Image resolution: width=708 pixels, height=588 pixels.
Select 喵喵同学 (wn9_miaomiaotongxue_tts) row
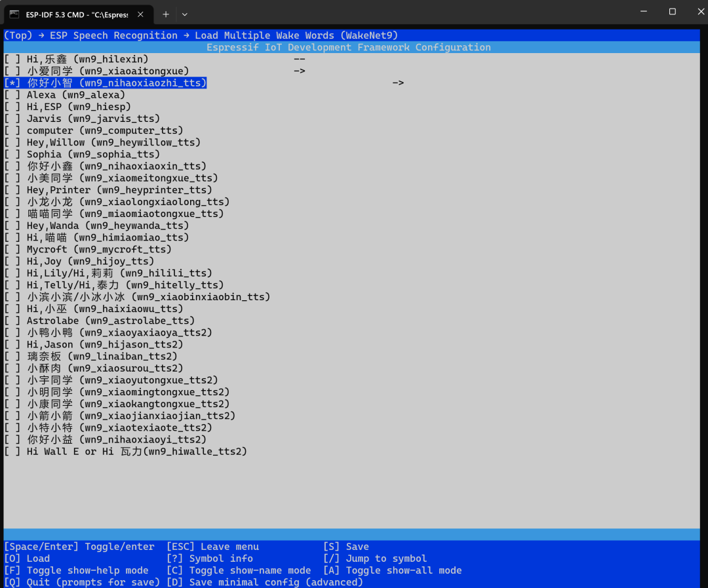click(x=114, y=214)
